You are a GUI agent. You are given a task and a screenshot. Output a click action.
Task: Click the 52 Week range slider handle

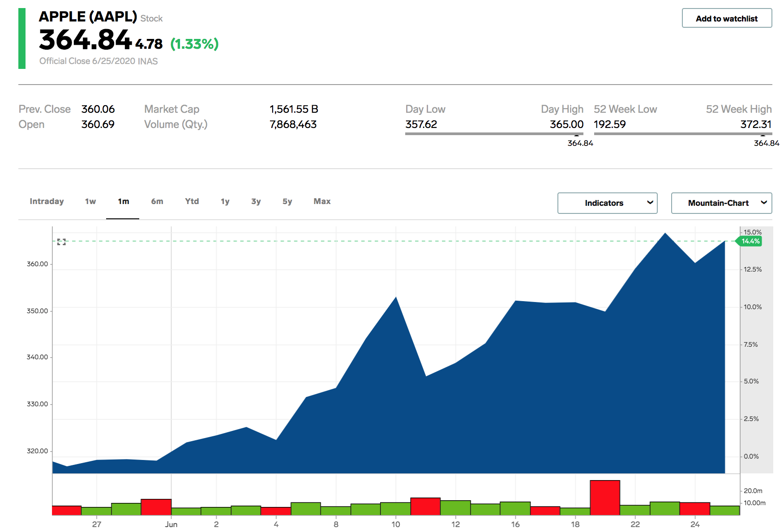coord(764,136)
